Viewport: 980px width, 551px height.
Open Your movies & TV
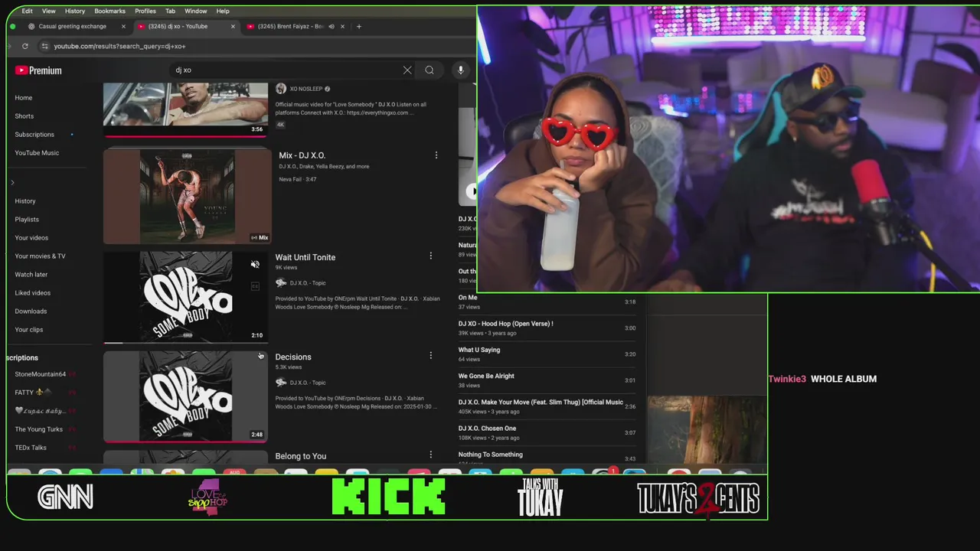point(40,256)
